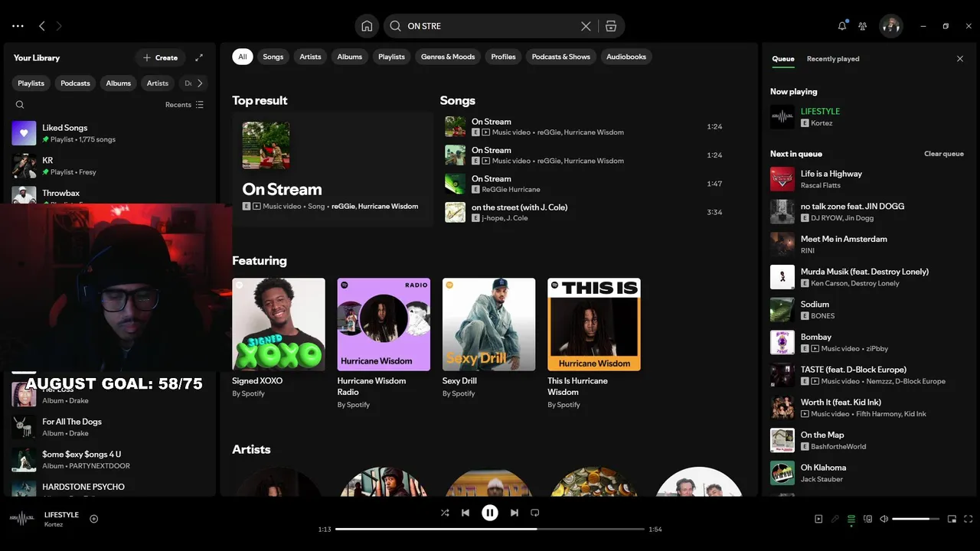Filter library by Albums chip
This screenshot has width=980, height=551.
[119, 83]
